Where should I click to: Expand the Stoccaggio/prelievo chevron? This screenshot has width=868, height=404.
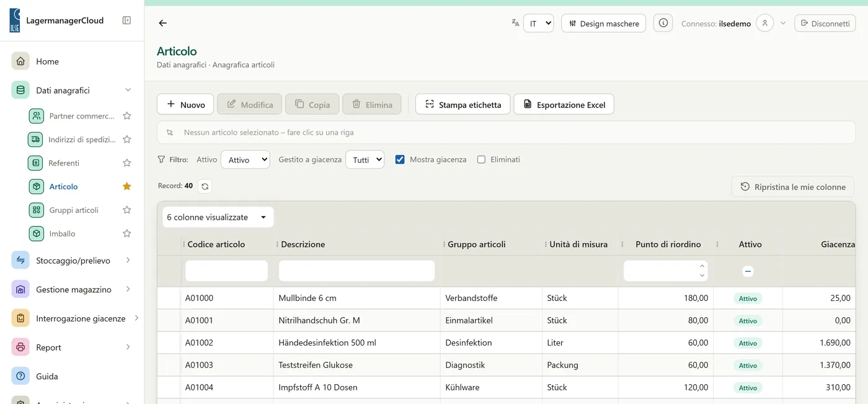128,260
